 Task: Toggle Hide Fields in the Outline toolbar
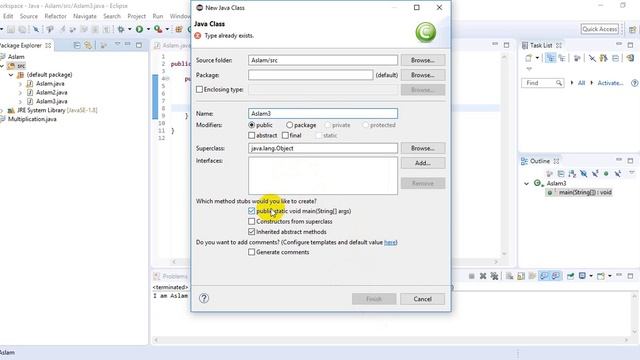click(x=584, y=174)
